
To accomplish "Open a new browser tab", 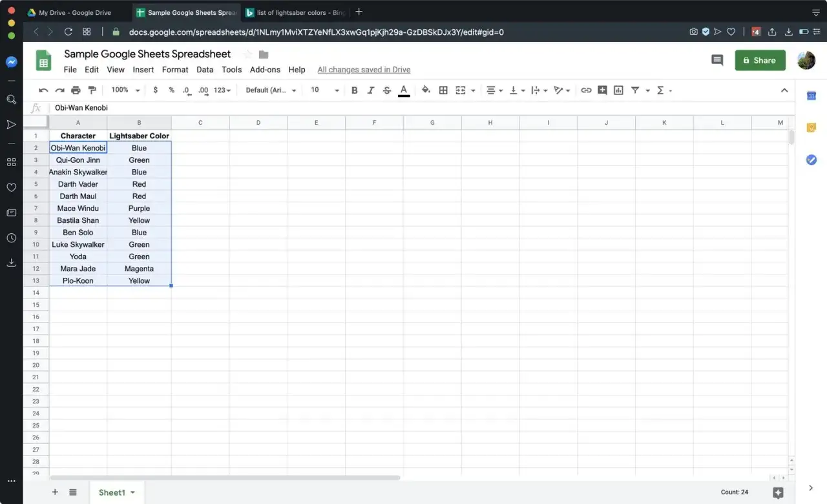I will [x=359, y=12].
